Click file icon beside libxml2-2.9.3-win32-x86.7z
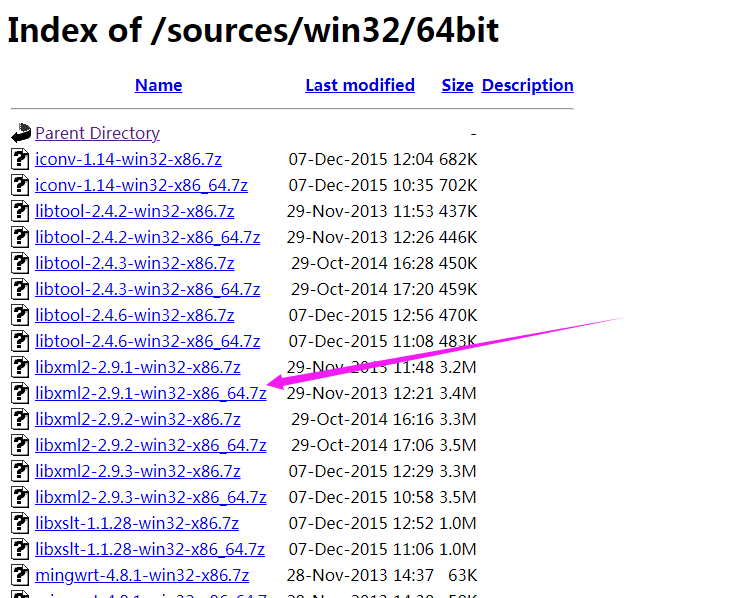This screenshot has height=598, width=731. point(20,472)
